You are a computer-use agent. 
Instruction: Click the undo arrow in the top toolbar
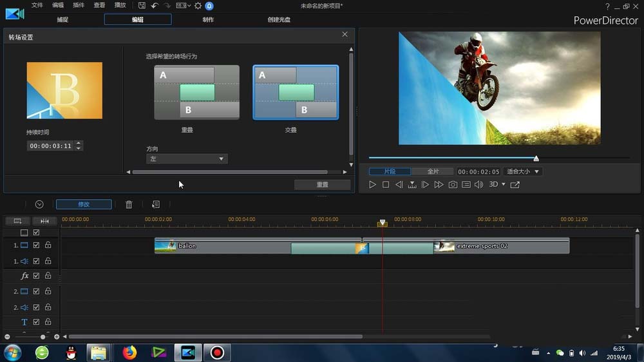pyautogui.click(x=155, y=6)
